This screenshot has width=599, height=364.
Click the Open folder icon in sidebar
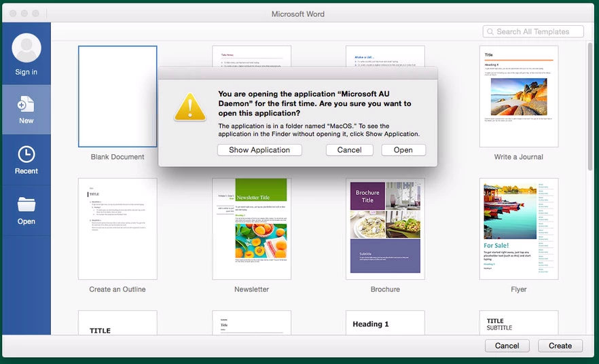pyautogui.click(x=26, y=204)
